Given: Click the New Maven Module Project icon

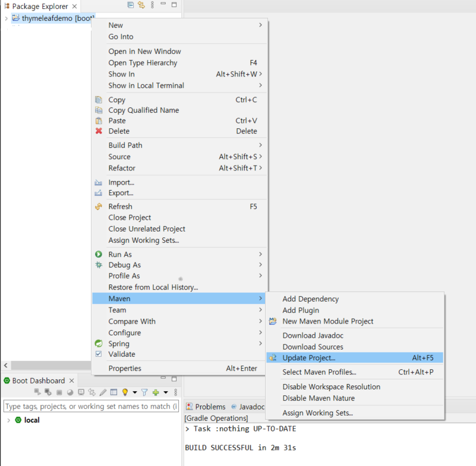Looking at the screenshot, I should [x=273, y=321].
